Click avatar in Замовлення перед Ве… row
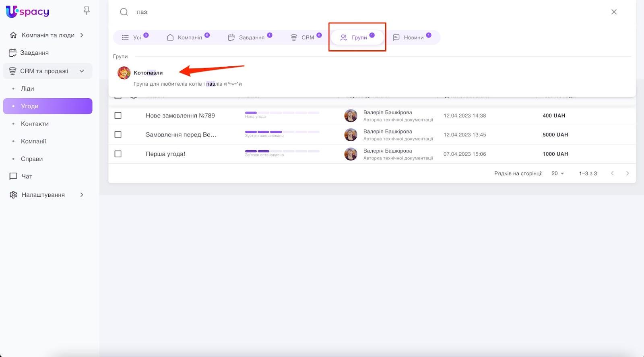The image size is (644, 357). pyautogui.click(x=351, y=135)
